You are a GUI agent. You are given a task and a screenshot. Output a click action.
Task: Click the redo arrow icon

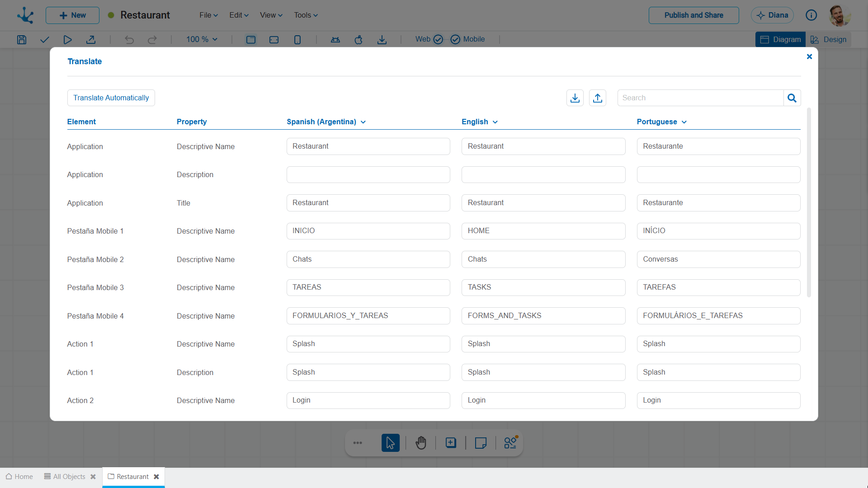point(152,40)
